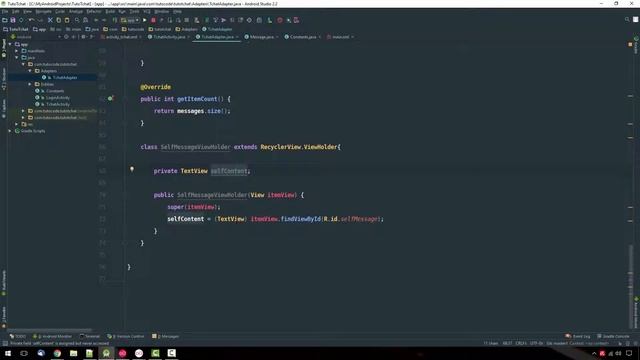Open the Build menu

coord(110,11)
